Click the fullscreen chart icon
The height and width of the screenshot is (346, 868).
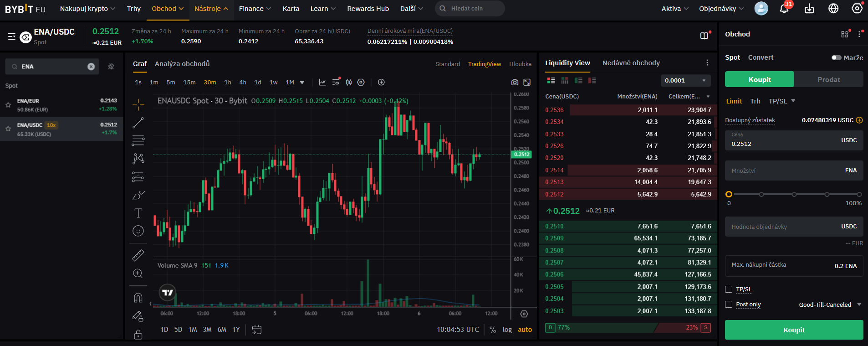click(527, 83)
